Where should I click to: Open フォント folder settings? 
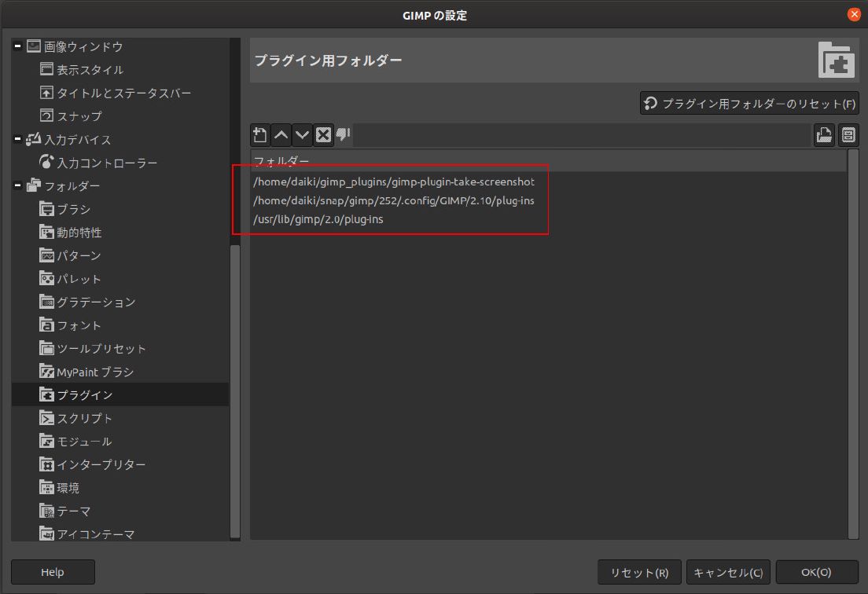click(x=79, y=325)
